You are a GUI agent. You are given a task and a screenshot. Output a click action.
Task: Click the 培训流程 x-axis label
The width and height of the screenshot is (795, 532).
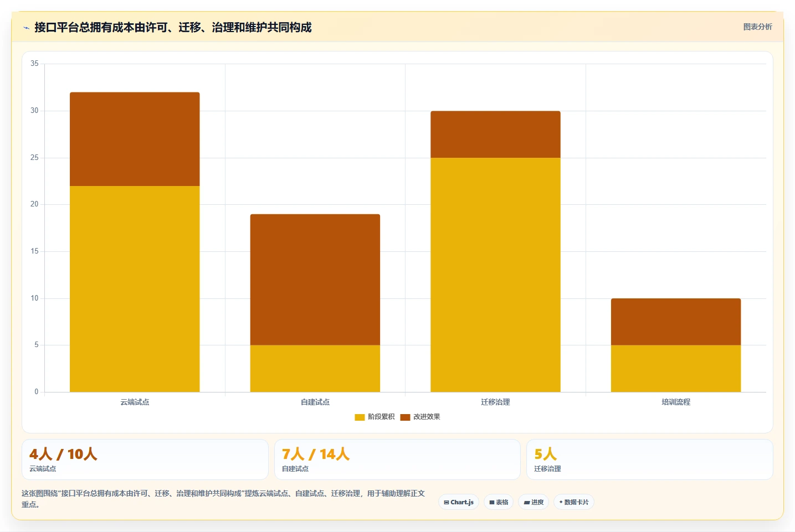click(x=676, y=402)
